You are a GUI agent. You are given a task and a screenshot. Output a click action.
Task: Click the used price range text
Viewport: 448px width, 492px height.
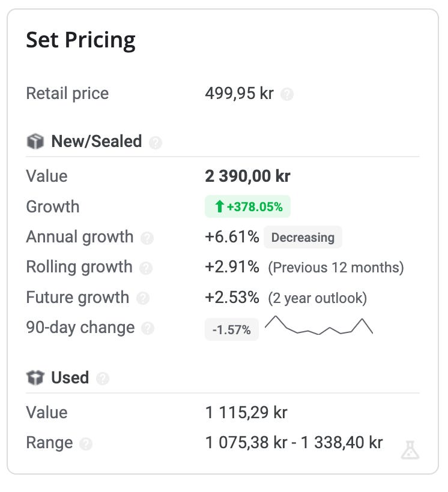tap(294, 443)
